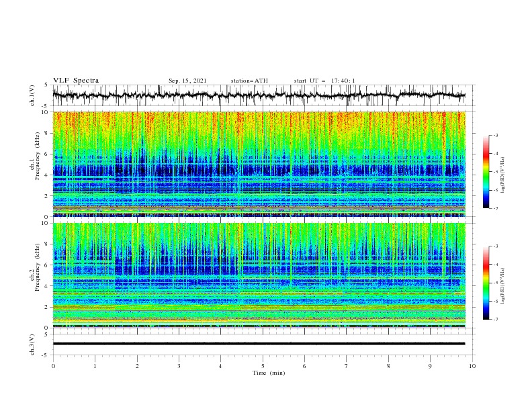Click the "-3" label on ch.2 color bar
The width and height of the screenshot is (532, 411).
496,246
